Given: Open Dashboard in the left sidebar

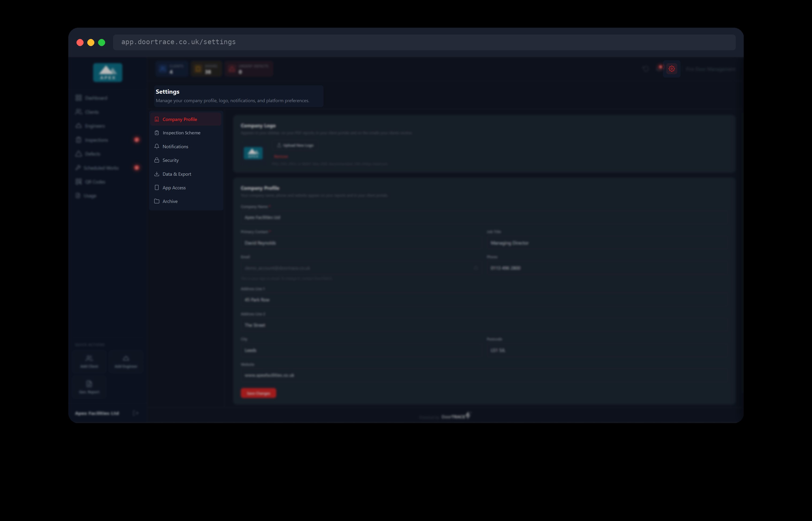Looking at the screenshot, I should pos(107,98).
